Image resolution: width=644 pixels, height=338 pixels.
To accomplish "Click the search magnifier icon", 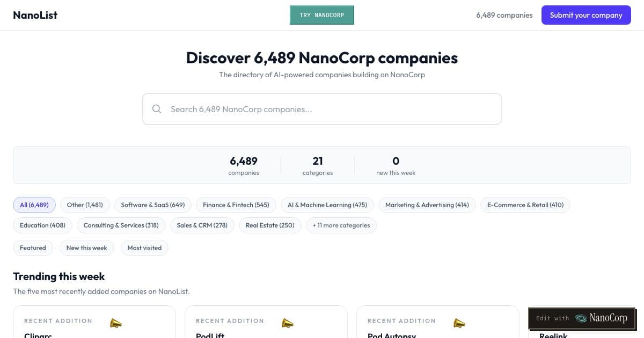I will click(157, 109).
